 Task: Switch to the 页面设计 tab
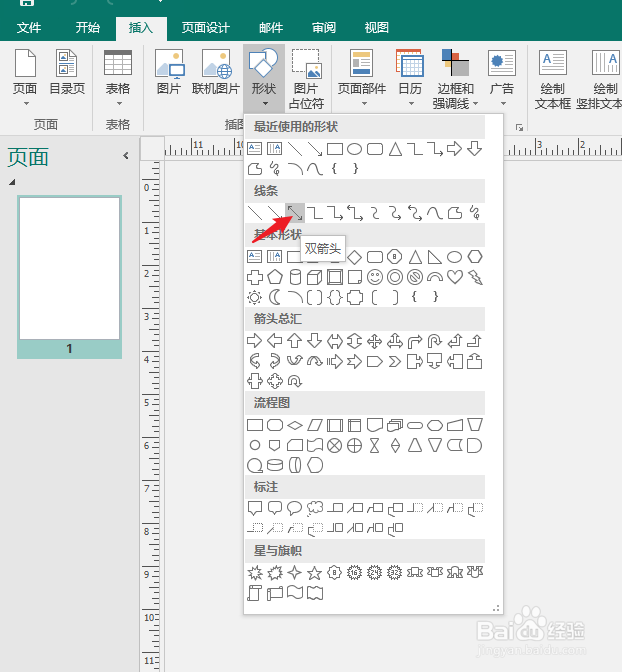click(x=206, y=28)
